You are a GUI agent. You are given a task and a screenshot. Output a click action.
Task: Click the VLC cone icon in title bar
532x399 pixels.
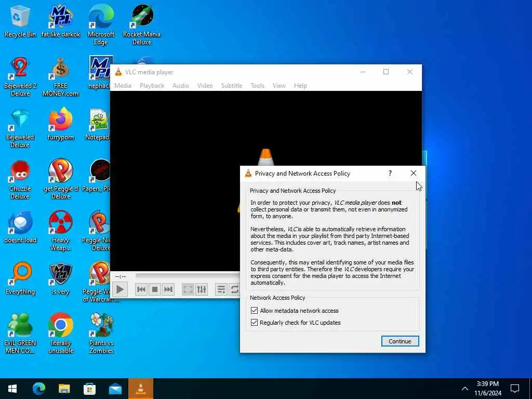pos(118,72)
